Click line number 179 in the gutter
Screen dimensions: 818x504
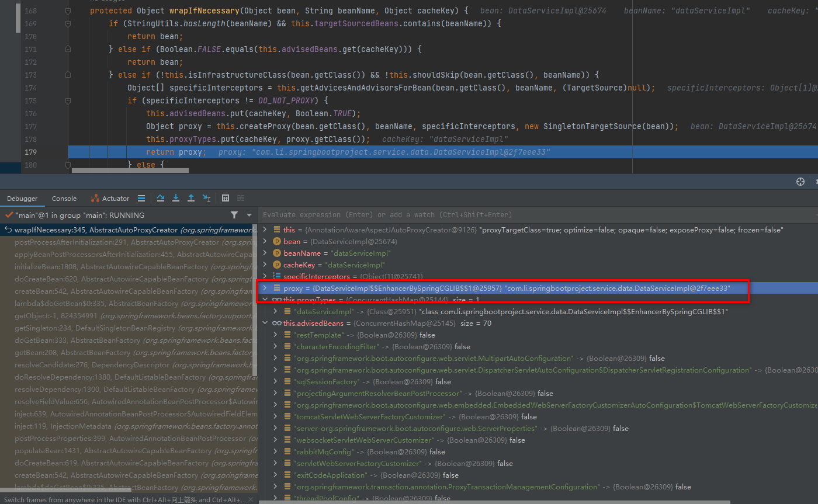pos(31,152)
